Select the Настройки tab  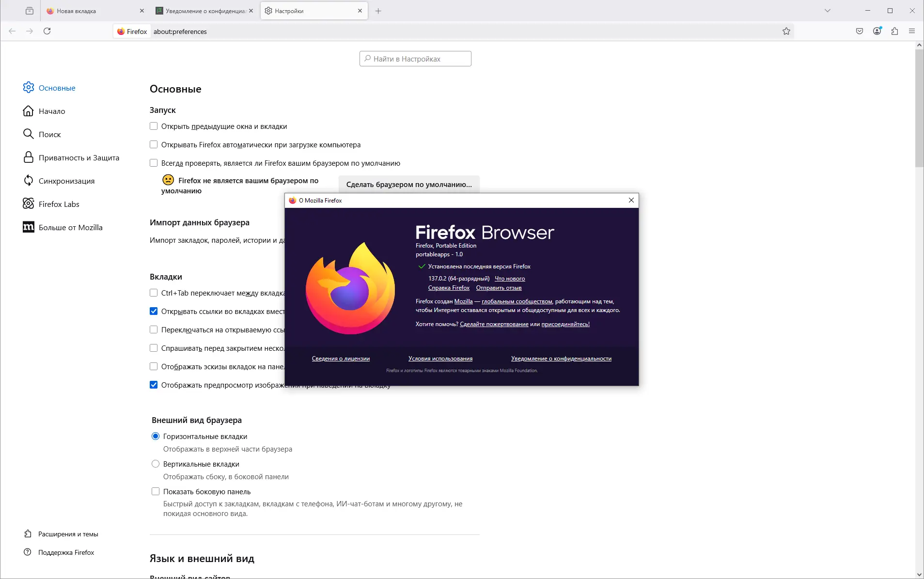point(314,11)
